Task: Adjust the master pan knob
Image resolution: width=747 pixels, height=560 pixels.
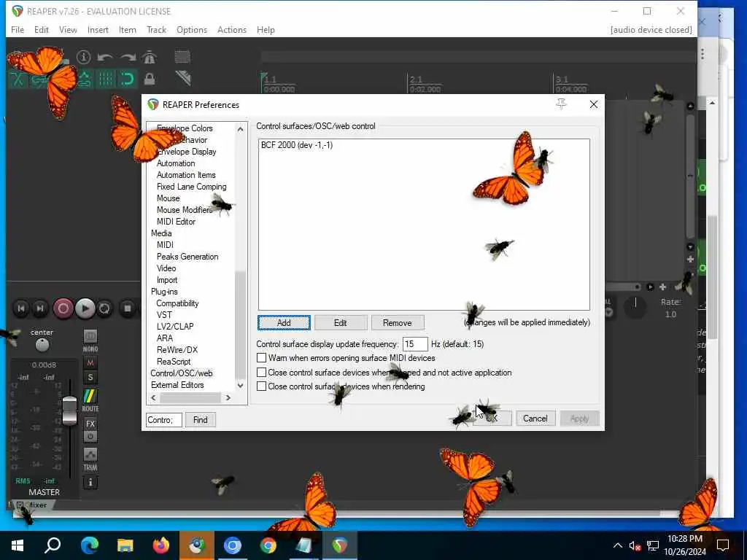Action: 42,344
